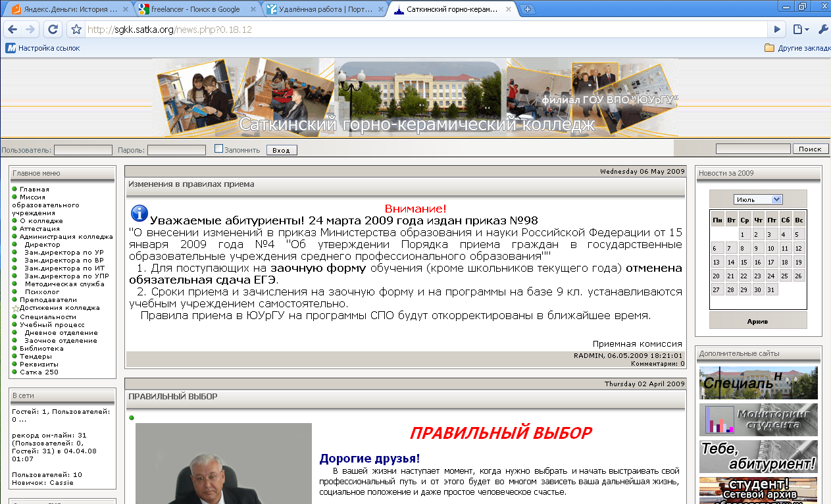831x504 pixels.
Task: Click the Go arrow right of the address bar
Action: [777, 29]
